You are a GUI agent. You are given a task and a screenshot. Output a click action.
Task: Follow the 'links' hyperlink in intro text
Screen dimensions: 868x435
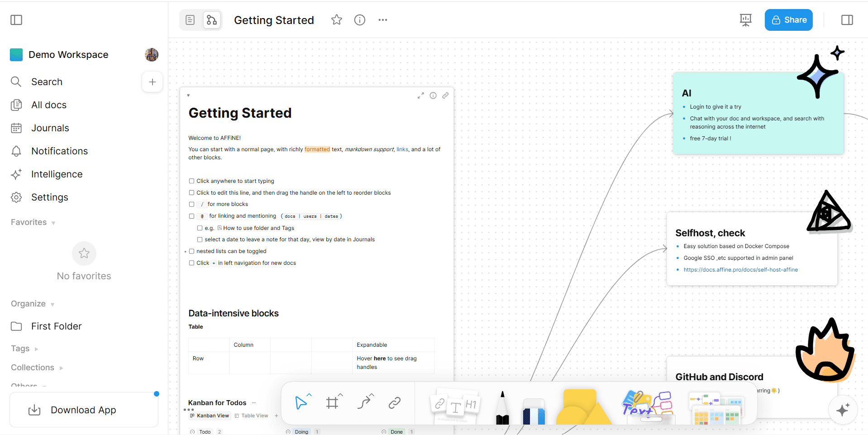(402, 149)
